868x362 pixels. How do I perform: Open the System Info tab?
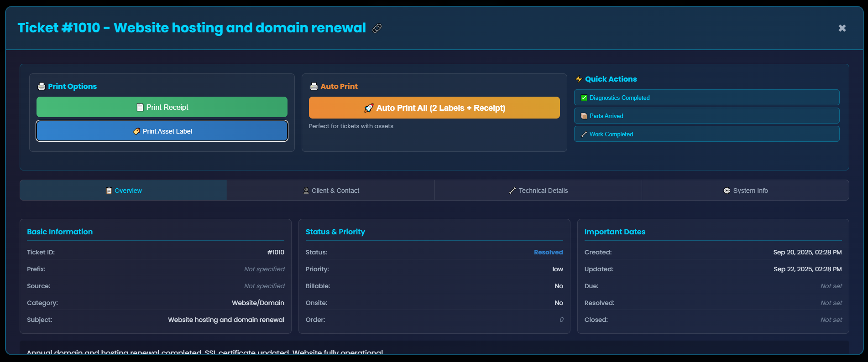745,191
